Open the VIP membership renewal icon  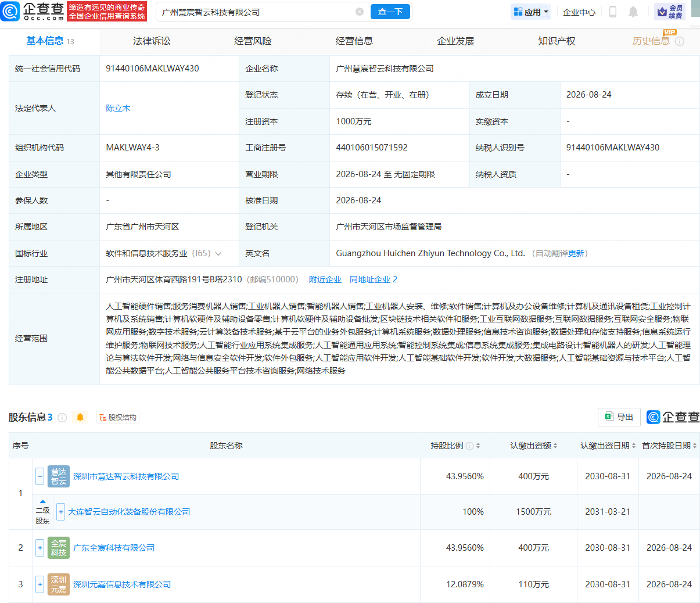coord(670,12)
